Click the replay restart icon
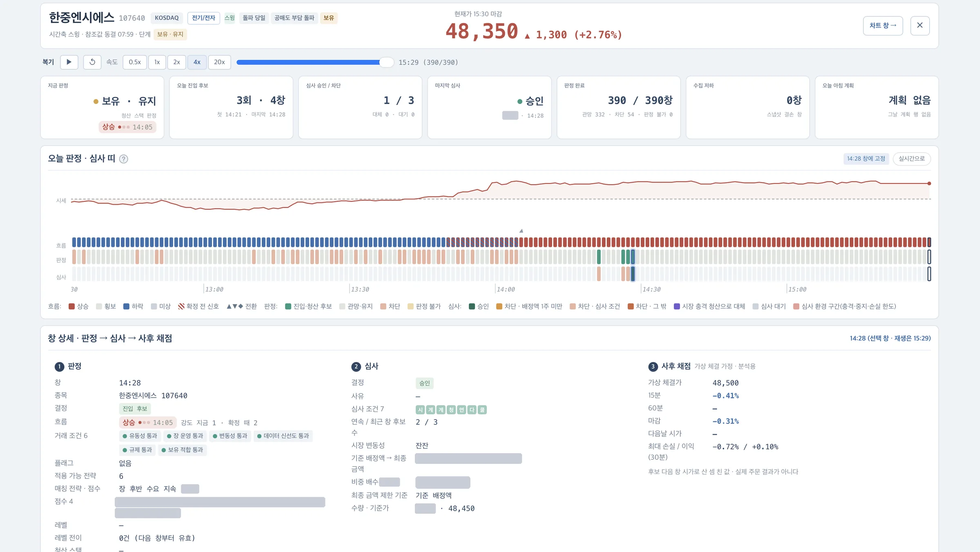 coord(92,62)
